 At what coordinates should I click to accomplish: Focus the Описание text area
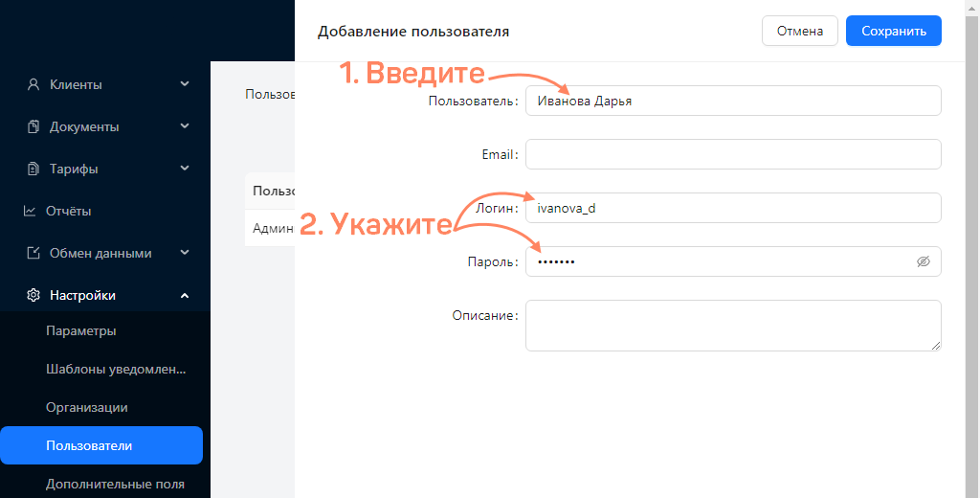pyautogui.click(x=733, y=326)
